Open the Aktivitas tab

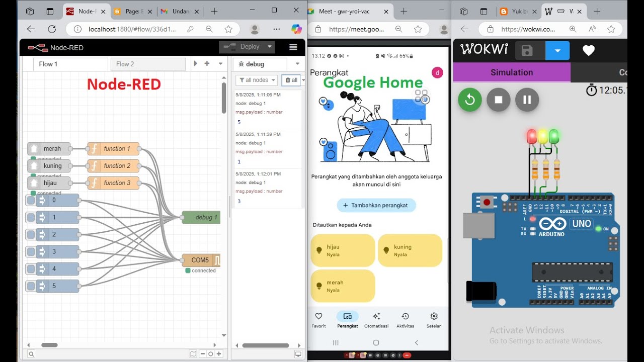(405, 320)
